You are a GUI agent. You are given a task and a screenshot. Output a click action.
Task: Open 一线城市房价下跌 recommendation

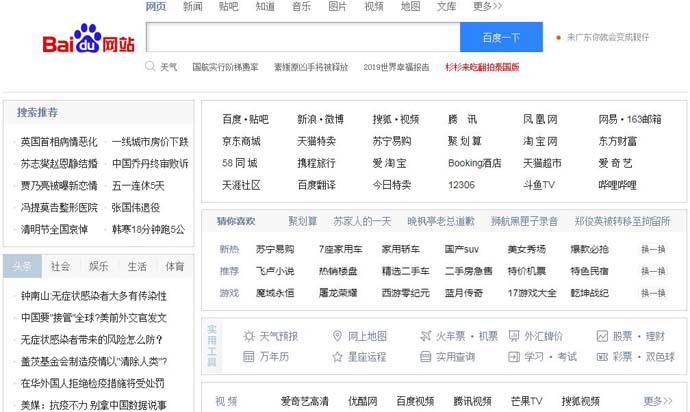pos(150,142)
